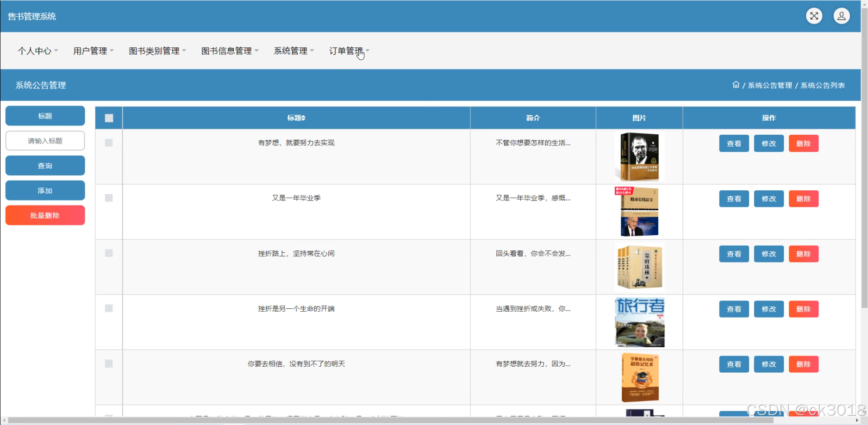Click the 批量删除 batch delete button
The image size is (868, 425).
45,215
